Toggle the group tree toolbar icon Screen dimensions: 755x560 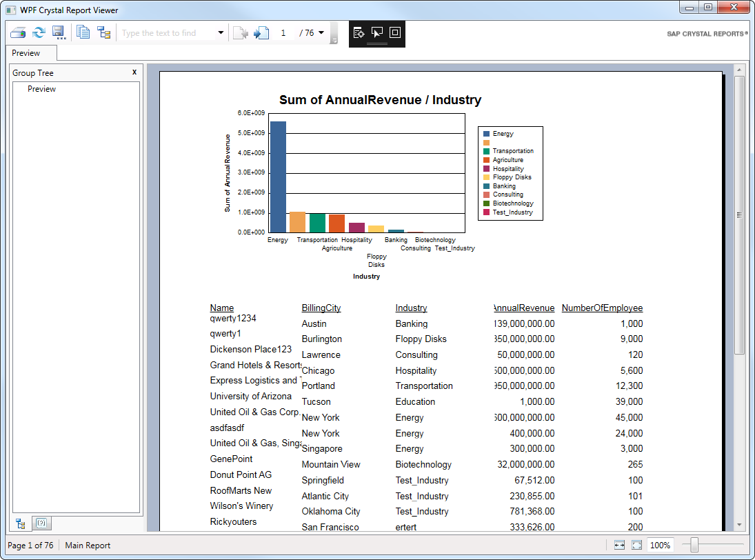coord(103,33)
